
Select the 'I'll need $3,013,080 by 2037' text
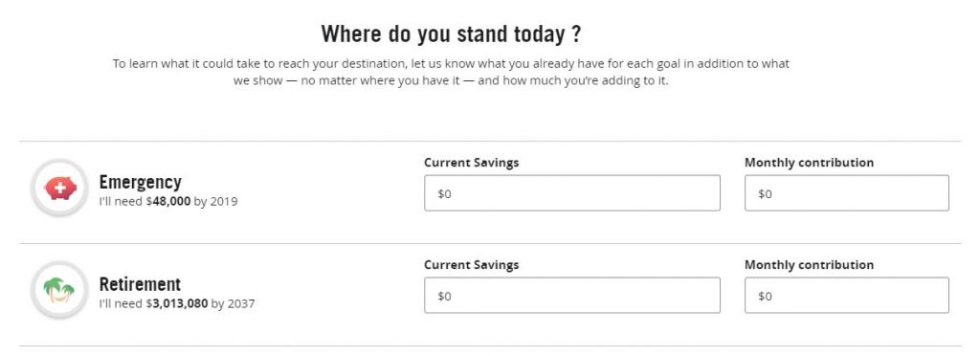177,304
